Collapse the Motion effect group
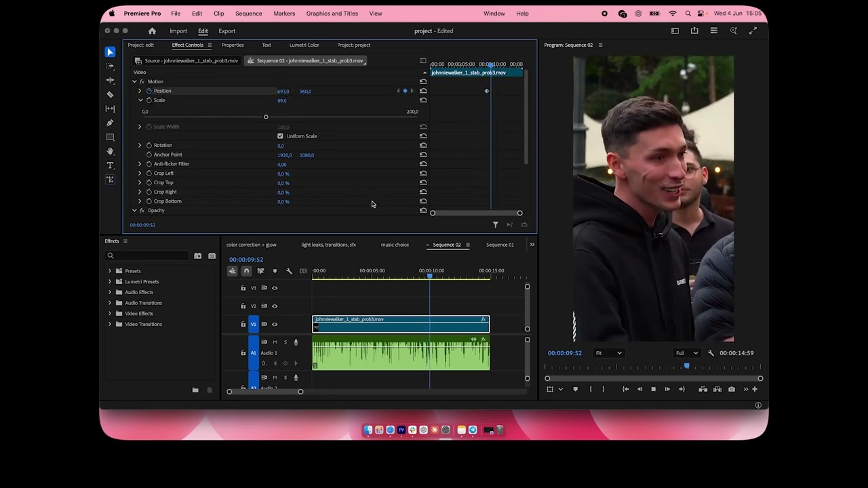This screenshot has width=868, height=488. coord(134,81)
